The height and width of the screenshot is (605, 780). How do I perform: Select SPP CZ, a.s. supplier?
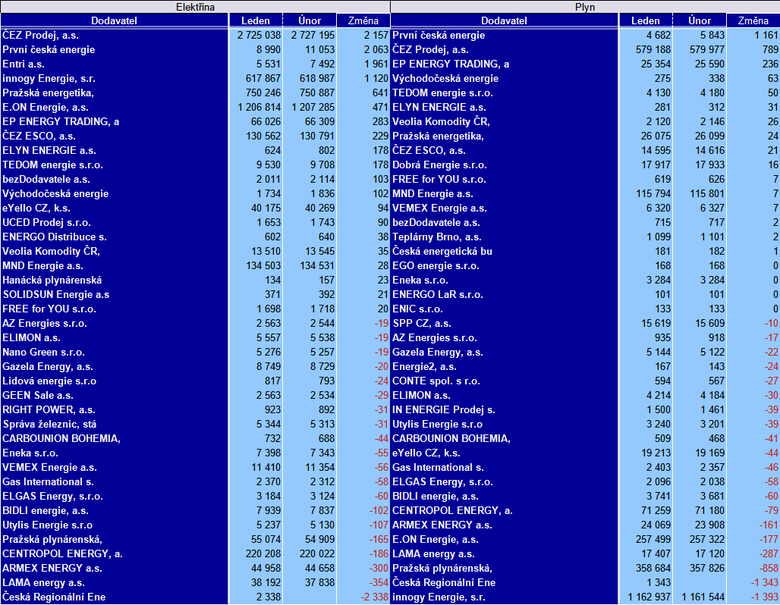click(x=421, y=324)
